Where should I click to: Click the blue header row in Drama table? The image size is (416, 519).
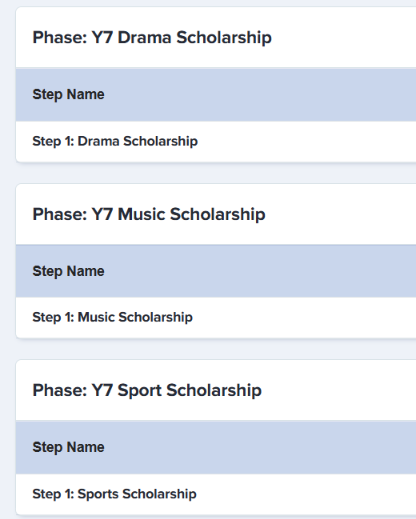[216, 95]
